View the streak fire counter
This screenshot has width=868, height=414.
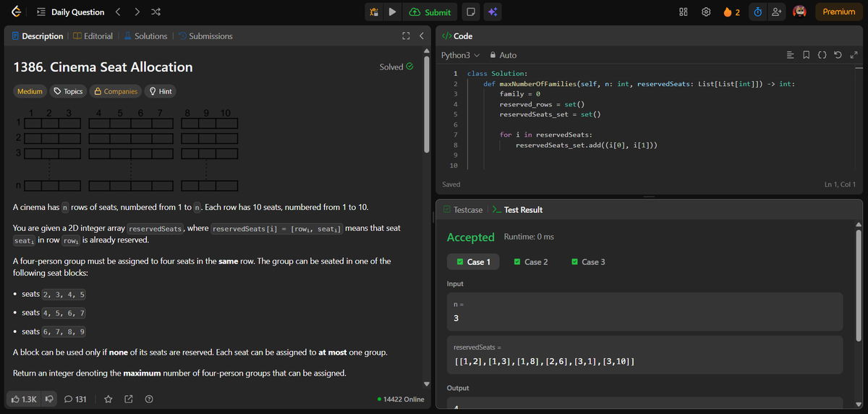point(732,12)
